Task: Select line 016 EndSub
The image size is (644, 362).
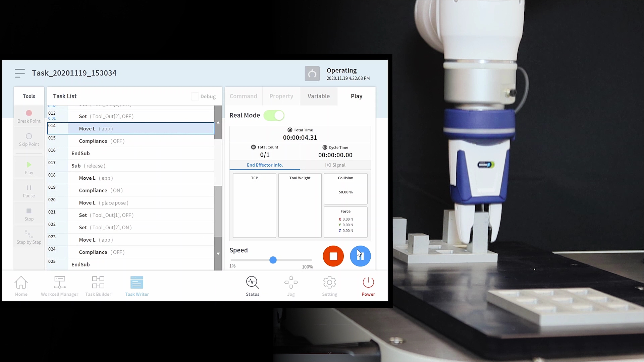Action: [131, 154]
